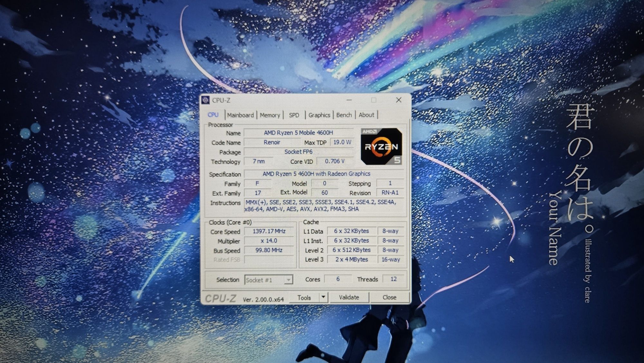Screen dimensions: 644x363
Task: Click the Max TDP value 19.0 W
Action: pyautogui.click(x=342, y=142)
